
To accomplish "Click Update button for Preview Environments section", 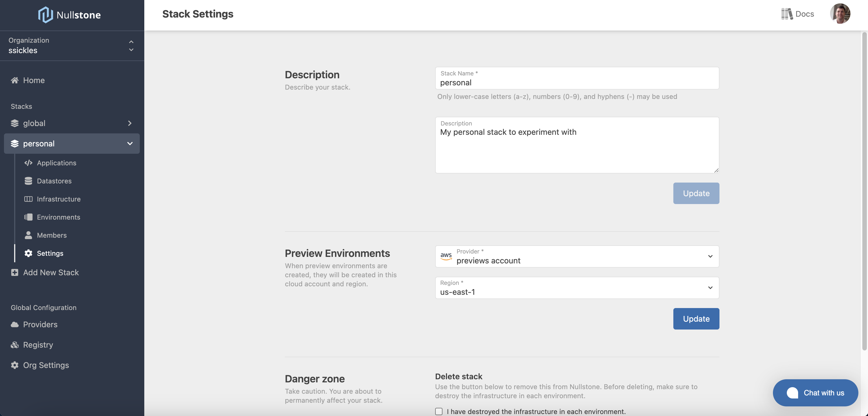I will pyautogui.click(x=696, y=318).
